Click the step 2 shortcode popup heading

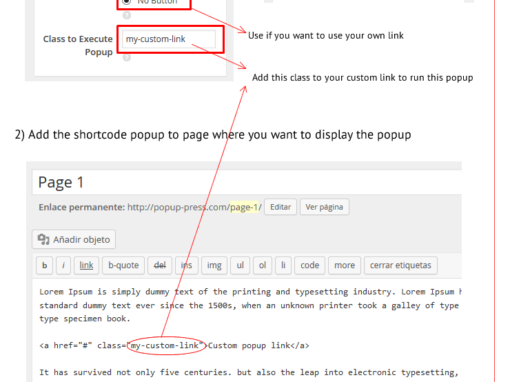213,135
